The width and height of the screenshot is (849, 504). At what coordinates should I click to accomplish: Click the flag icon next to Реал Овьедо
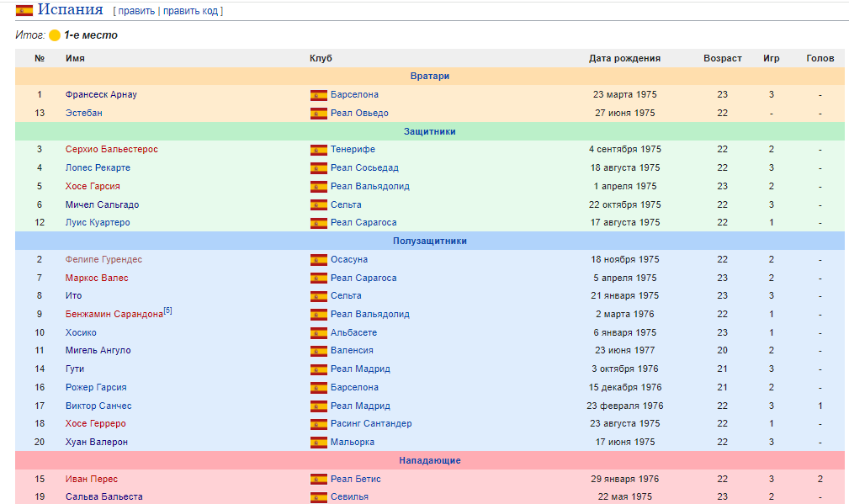(x=318, y=113)
